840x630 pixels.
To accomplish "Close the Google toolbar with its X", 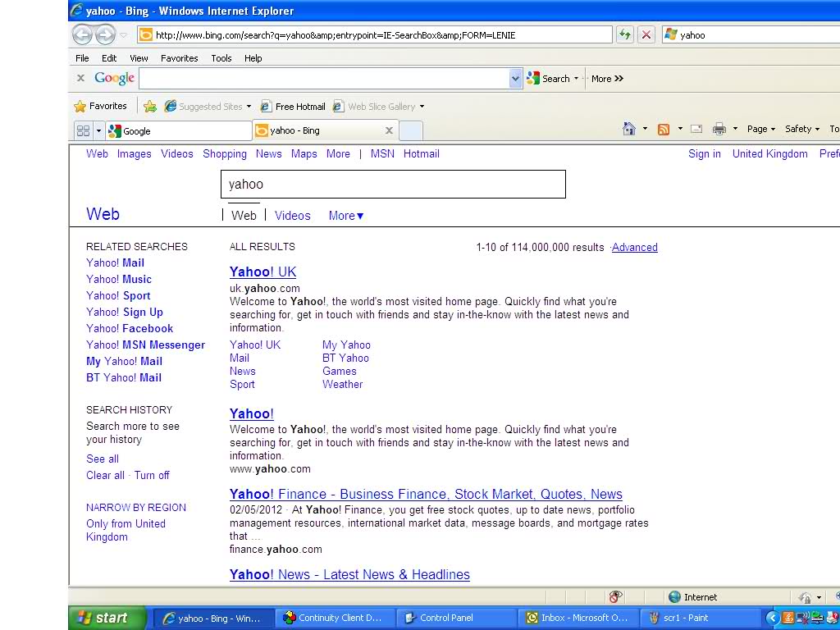I will coord(81,78).
